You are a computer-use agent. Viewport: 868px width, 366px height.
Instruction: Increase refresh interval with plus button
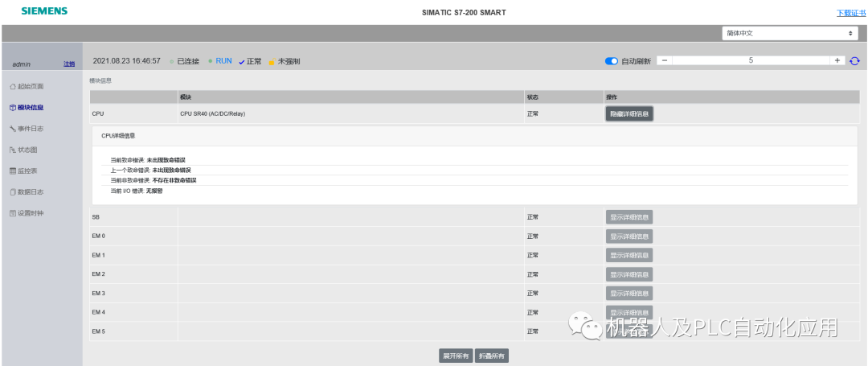click(837, 60)
